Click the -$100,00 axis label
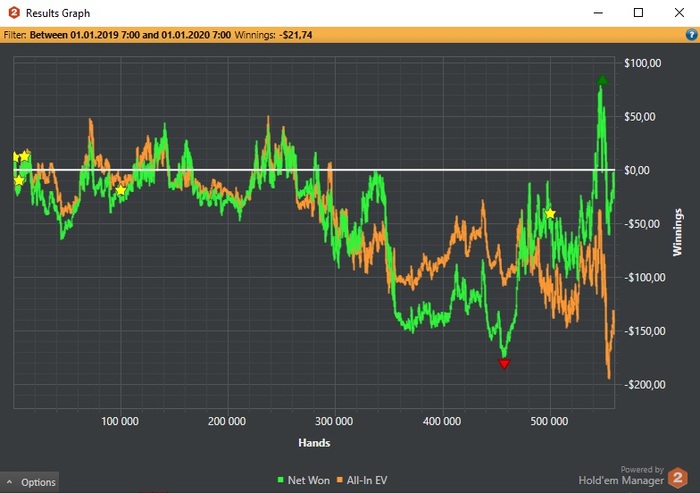The width and height of the screenshot is (700, 493). tap(644, 278)
